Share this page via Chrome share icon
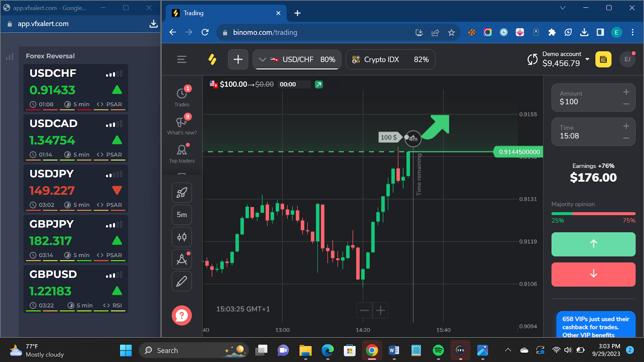Screen dimensions: 644x362 435,33
